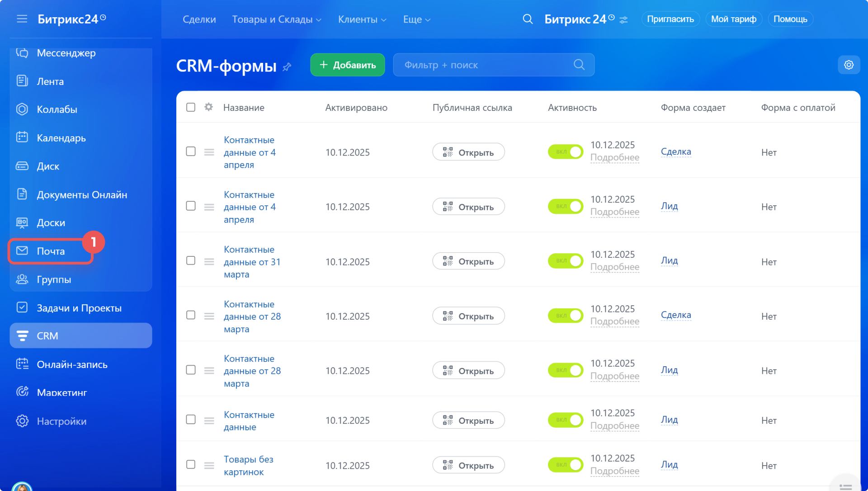This screenshot has height=491, width=868.
Task: Click the pin icon next to CRM-формы
Action: [287, 67]
